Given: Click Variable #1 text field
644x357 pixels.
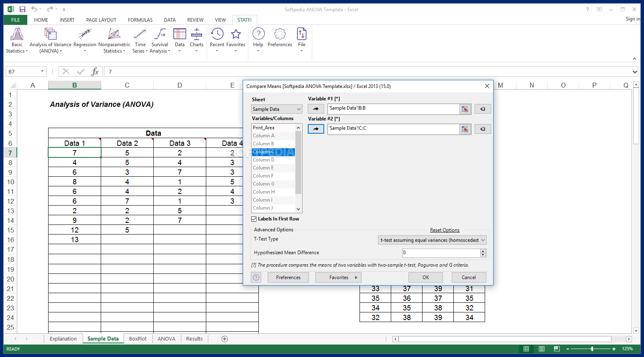Looking at the screenshot, I should [393, 109].
